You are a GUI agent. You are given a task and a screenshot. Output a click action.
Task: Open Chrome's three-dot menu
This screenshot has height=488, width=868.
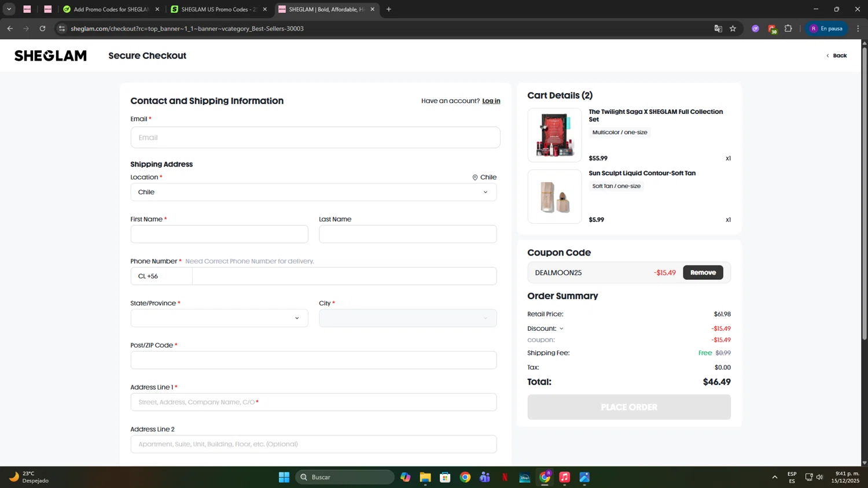click(858, 28)
